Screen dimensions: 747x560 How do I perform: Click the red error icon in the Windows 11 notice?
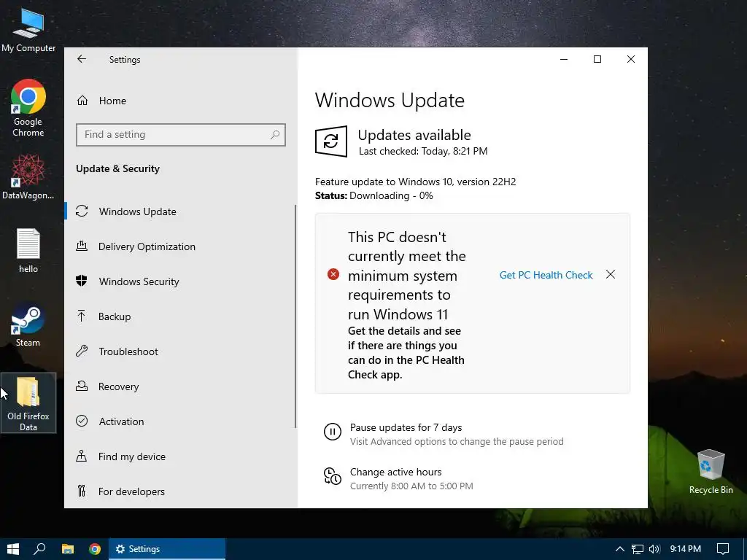pyautogui.click(x=333, y=274)
